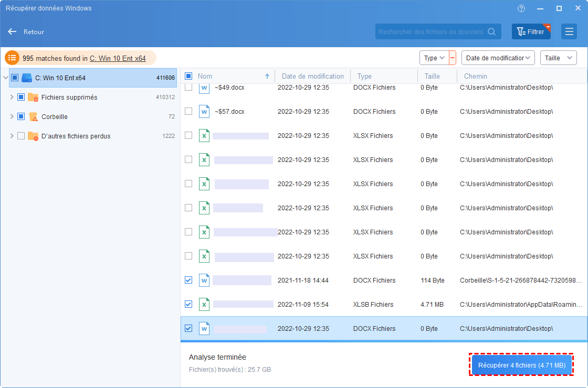Check the box for ~$57.docx
The image size is (588, 388).
(188, 111)
